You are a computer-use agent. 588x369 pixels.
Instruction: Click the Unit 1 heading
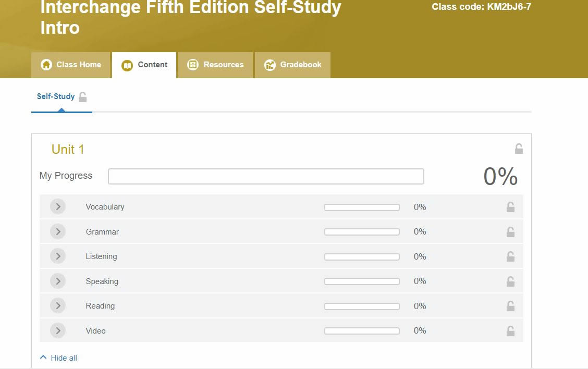pyautogui.click(x=68, y=149)
